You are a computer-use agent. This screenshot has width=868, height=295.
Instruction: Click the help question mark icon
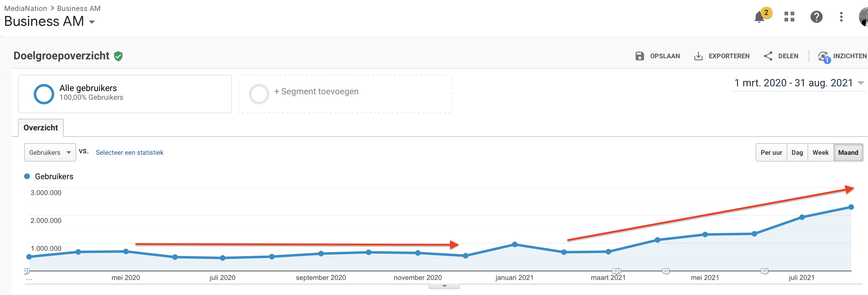tap(816, 17)
